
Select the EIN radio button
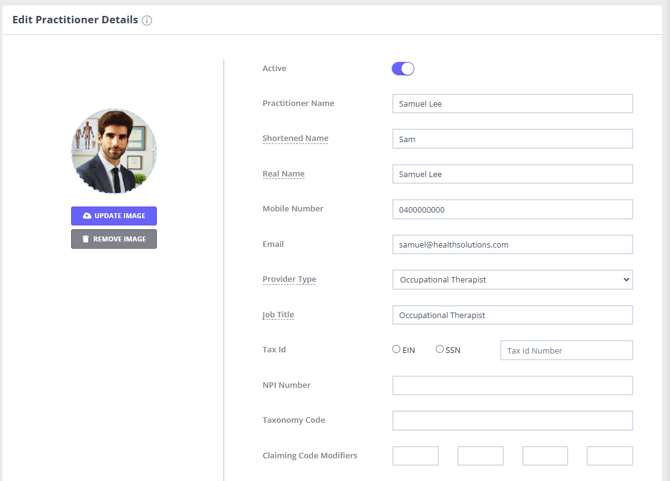click(x=397, y=349)
